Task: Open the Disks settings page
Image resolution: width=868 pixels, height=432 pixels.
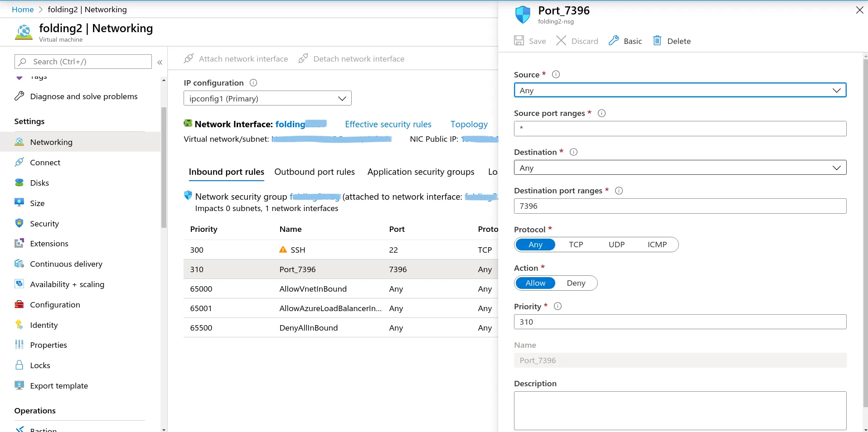Action: click(x=39, y=182)
